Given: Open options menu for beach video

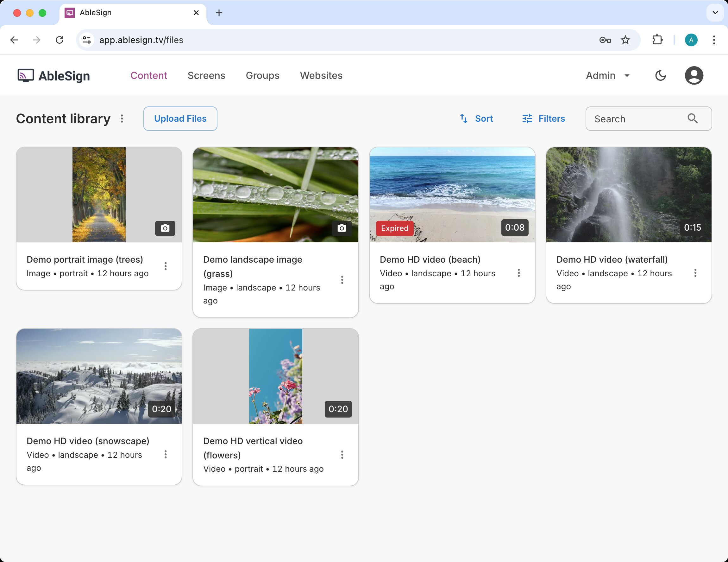Looking at the screenshot, I should click(x=519, y=273).
